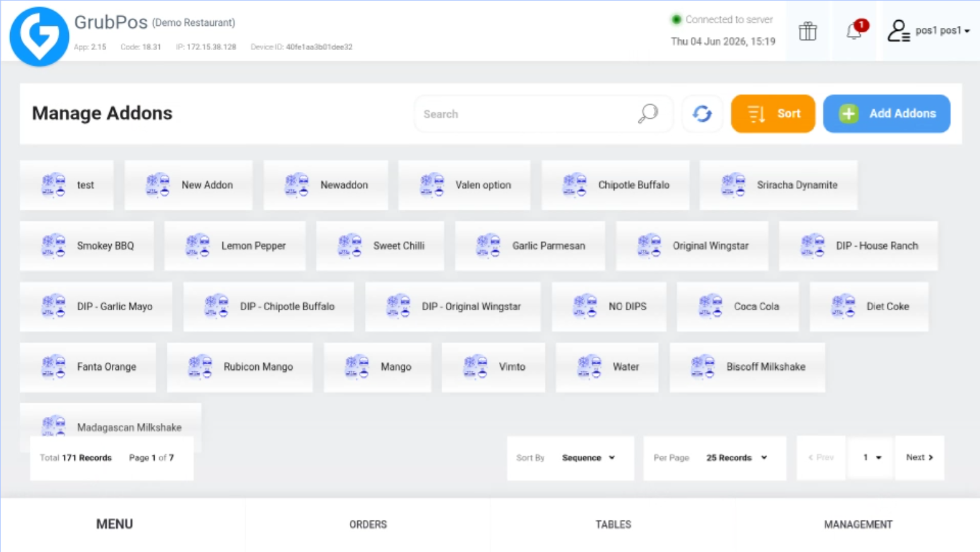
Task: Click the icon on Sriracha Dynamite addon
Action: (734, 185)
